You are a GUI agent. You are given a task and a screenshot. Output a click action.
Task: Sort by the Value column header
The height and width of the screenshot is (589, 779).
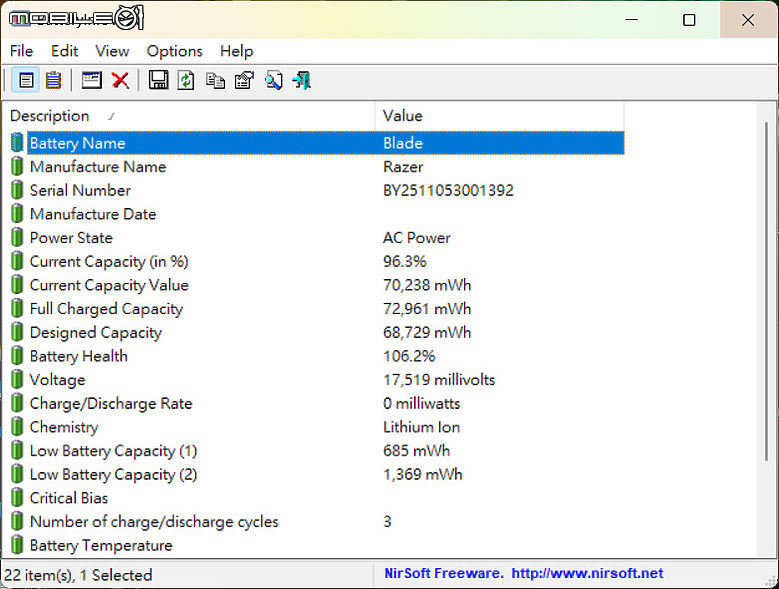pos(499,116)
